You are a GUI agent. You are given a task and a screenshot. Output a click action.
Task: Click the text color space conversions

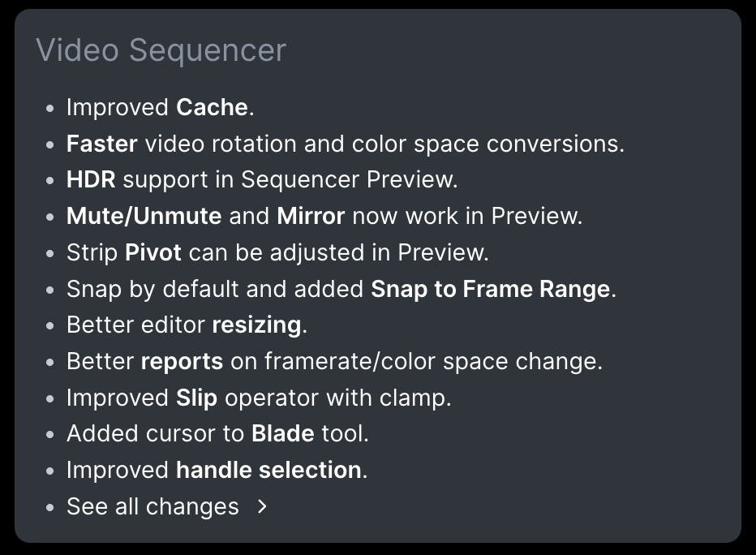point(487,144)
